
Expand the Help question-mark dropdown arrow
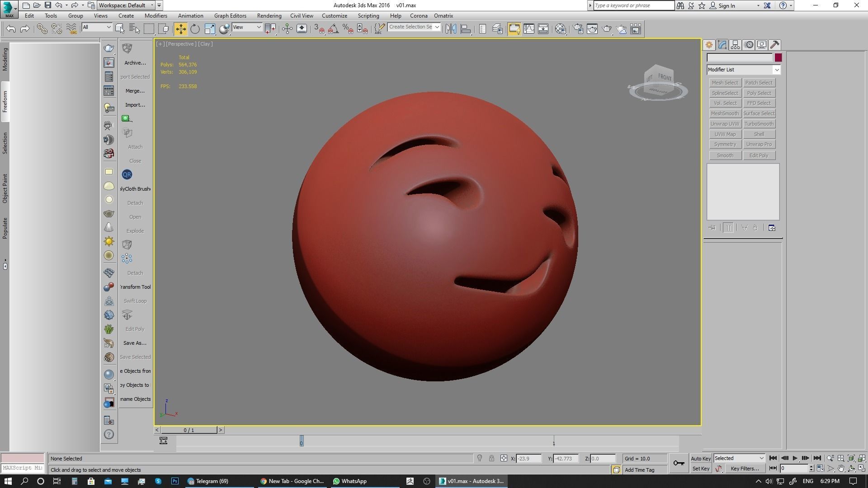(791, 6)
